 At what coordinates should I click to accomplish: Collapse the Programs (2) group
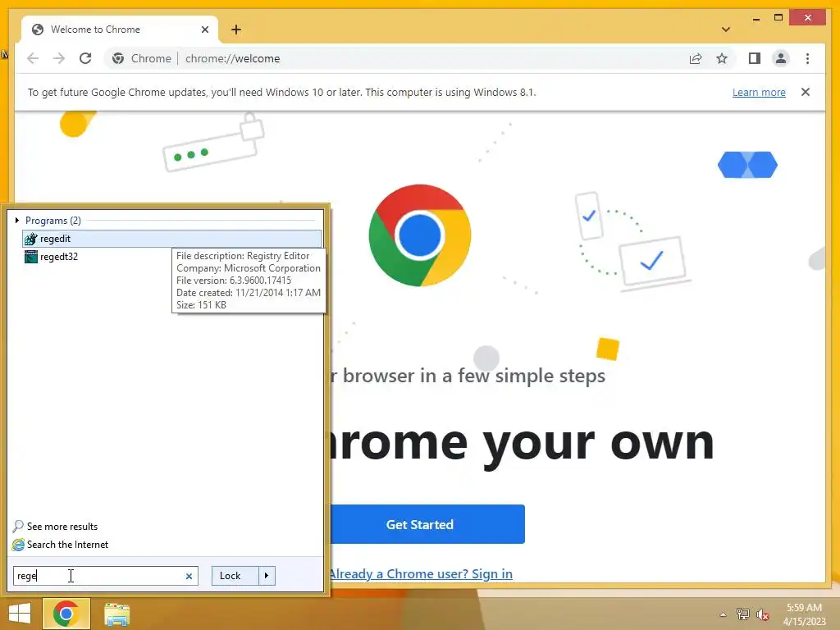(17, 220)
